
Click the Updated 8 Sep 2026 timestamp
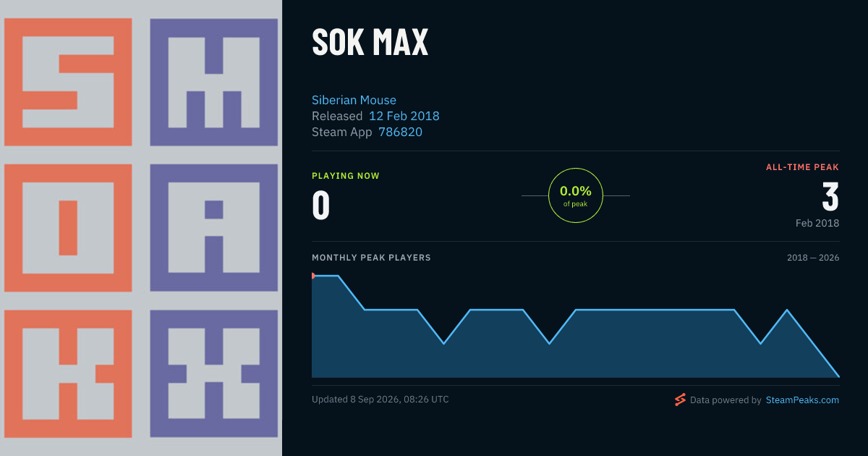click(x=380, y=399)
